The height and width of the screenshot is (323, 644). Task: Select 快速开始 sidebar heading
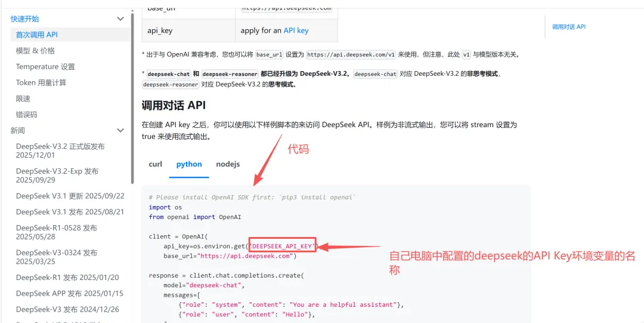tap(25, 19)
